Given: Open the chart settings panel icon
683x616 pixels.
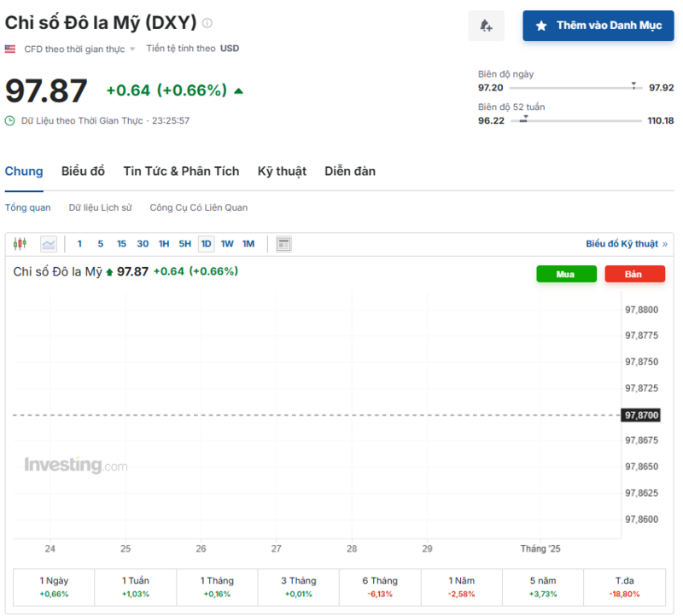Looking at the screenshot, I should [282, 243].
